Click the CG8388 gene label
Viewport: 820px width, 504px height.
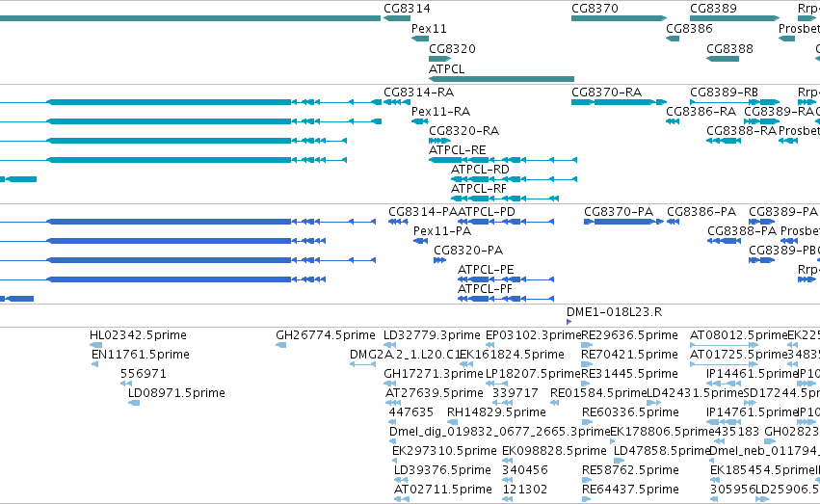(730, 49)
